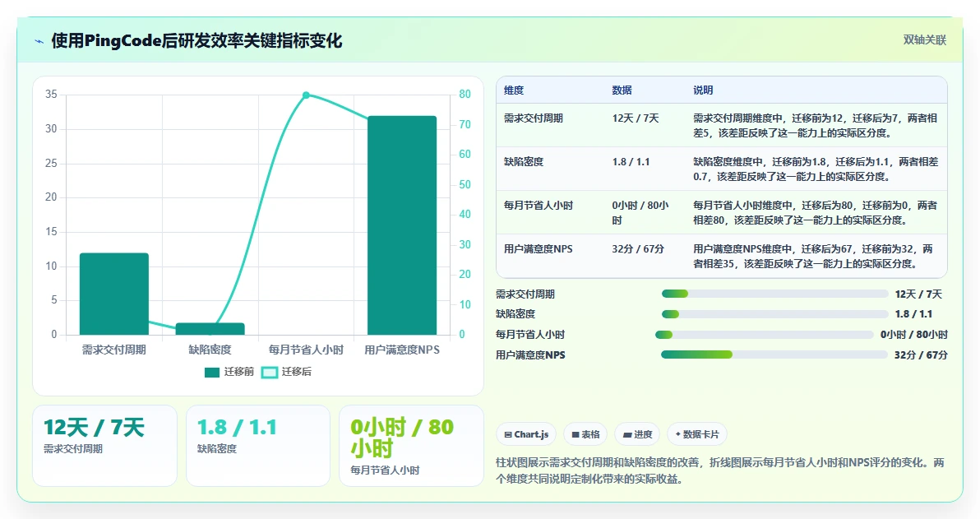Open the 0小时 / 80小时 summary card
The image size is (980, 519).
click(x=411, y=446)
